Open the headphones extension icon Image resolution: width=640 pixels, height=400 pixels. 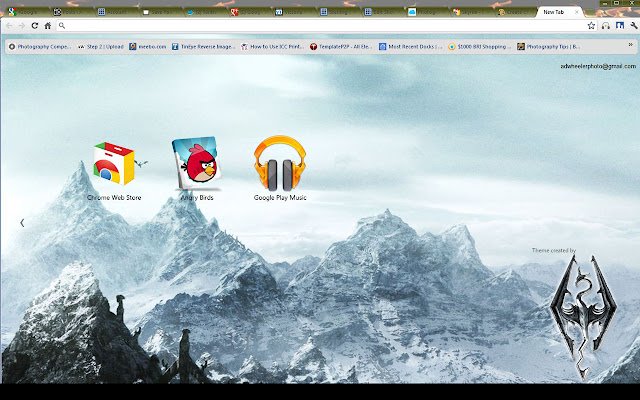coord(606,26)
